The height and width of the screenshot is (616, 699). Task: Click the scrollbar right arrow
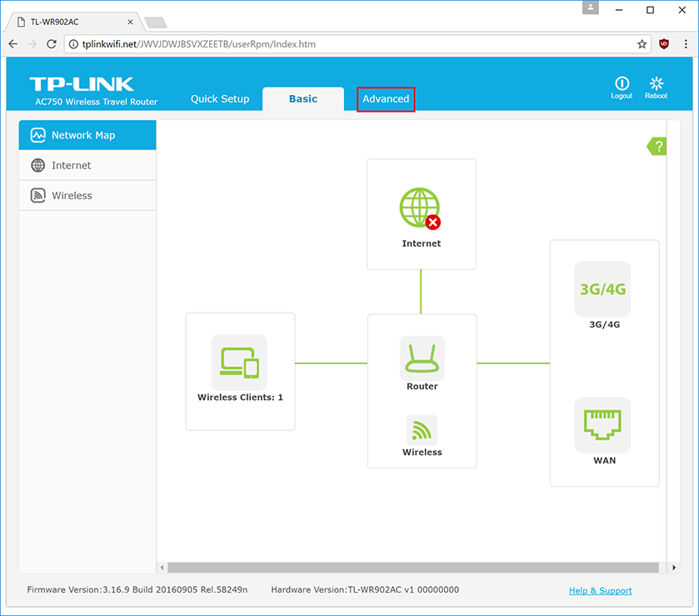click(674, 568)
